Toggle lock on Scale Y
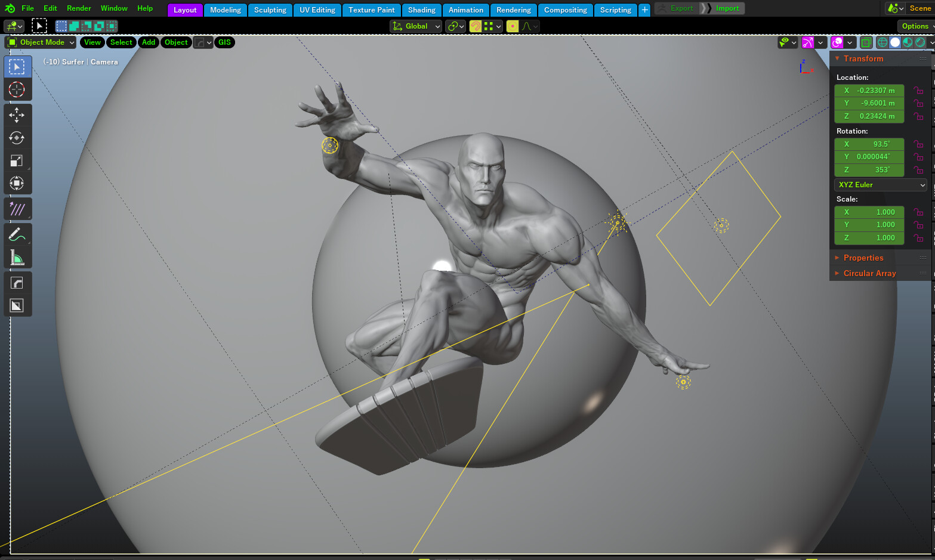The height and width of the screenshot is (560, 935). [x=919, y=225]
